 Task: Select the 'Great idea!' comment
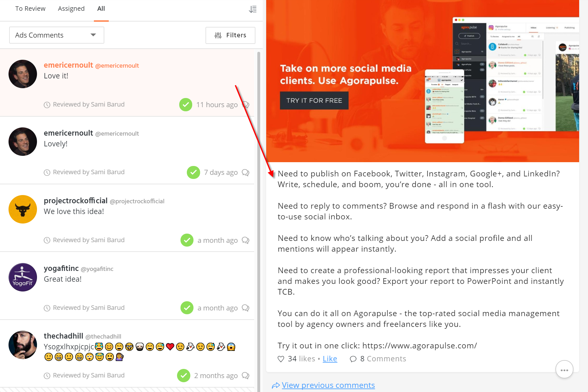pos(63,279)
